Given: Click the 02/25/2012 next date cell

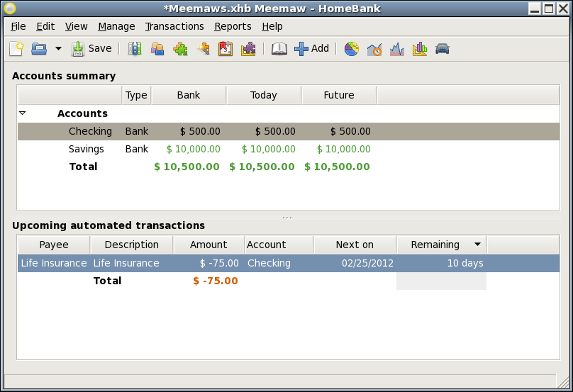Looking at the screenshot, I should [x=367, y=264].
